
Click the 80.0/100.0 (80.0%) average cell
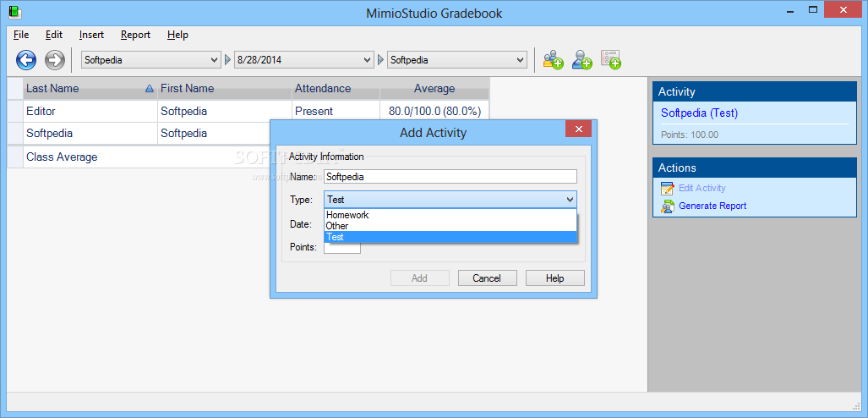point(434,112)
